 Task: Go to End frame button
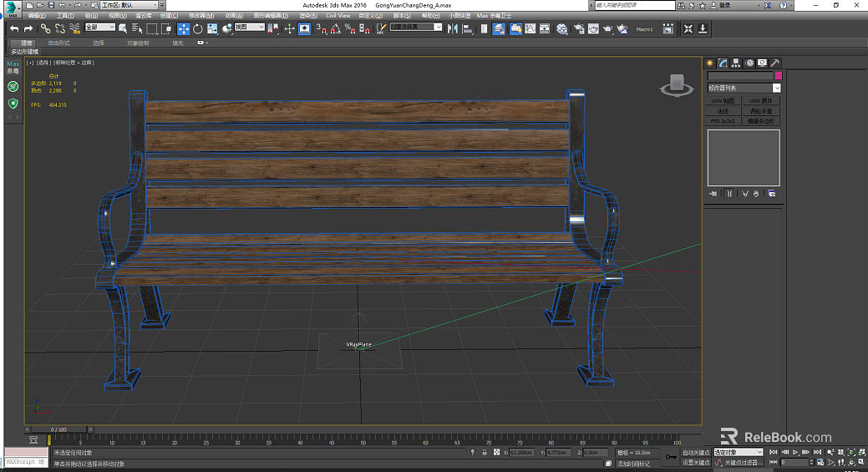pos(818,452)
